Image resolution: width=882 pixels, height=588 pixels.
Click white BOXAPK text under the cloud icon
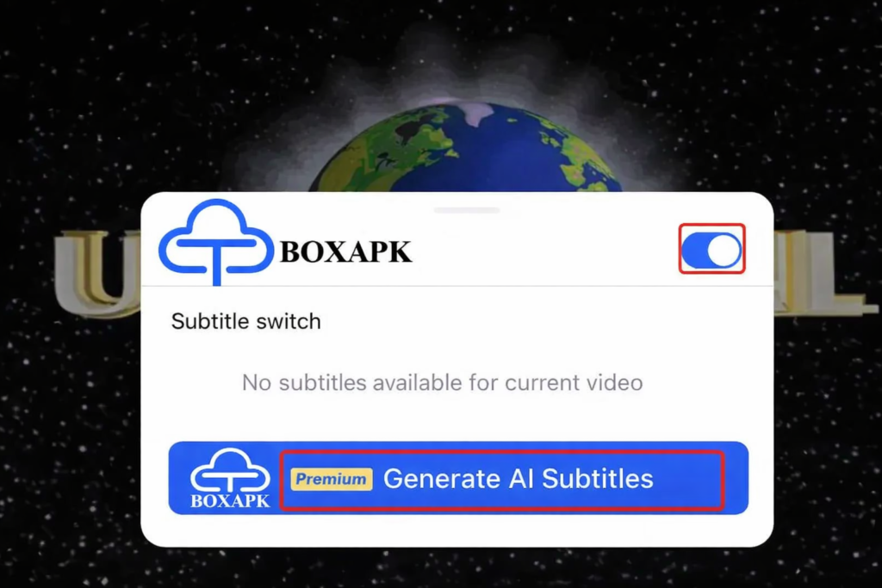[230, 500]
